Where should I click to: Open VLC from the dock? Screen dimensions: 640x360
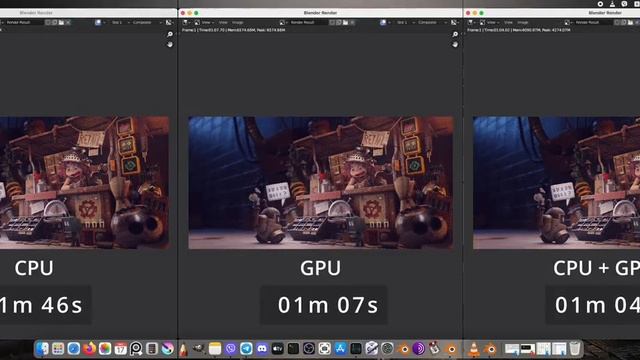click(x=473, y=349)
